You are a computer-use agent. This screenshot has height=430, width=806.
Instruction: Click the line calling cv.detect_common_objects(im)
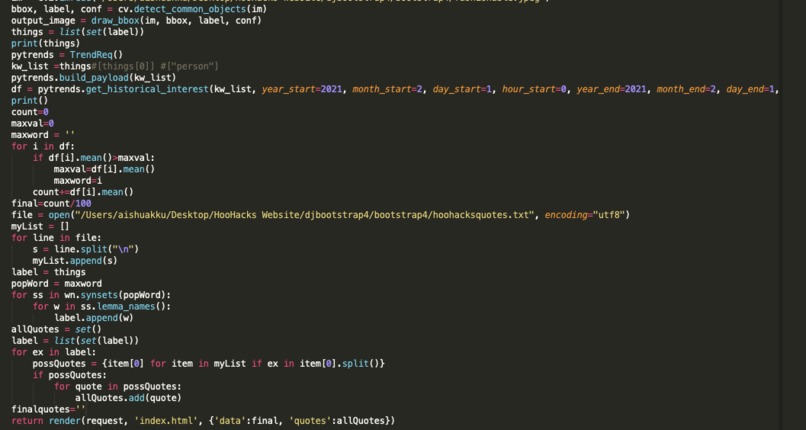[x=139, y=9]
